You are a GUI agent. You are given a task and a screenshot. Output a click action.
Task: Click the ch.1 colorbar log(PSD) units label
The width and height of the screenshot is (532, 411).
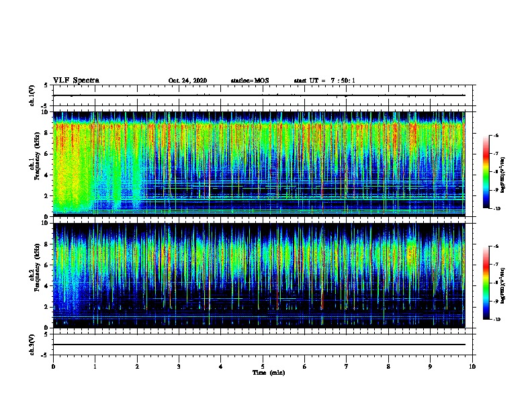pos(502,175)
